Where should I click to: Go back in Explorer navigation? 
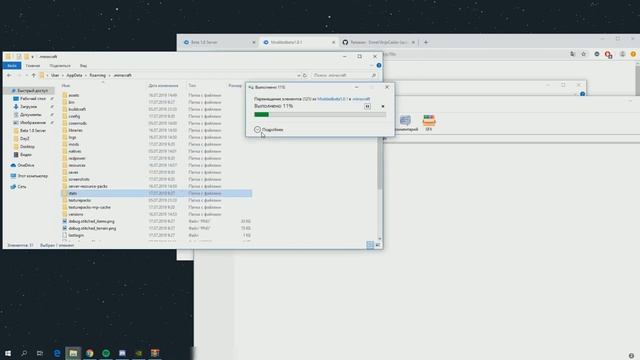click(x=9, y=76)
